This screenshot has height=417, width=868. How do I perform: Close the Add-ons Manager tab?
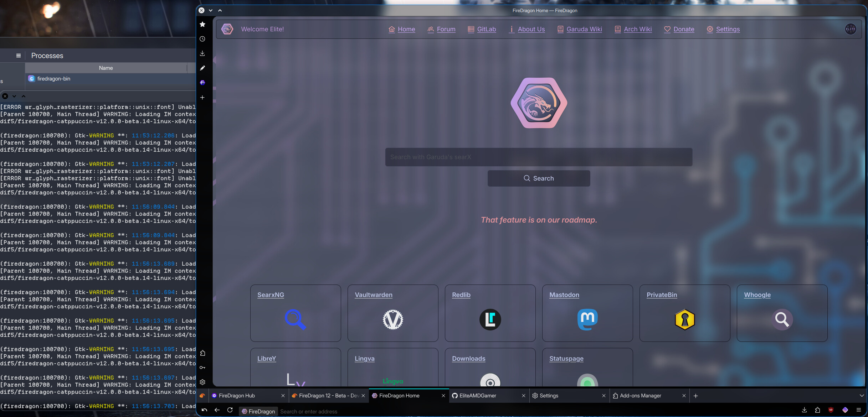coord(684,396)
